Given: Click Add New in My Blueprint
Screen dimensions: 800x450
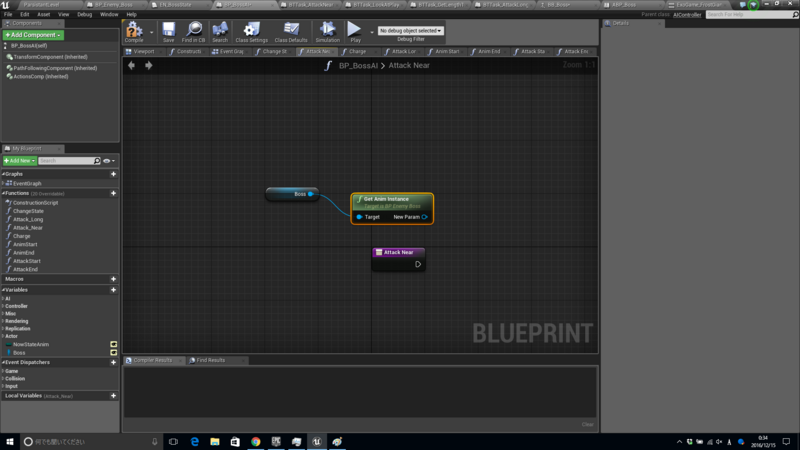Looking at the screenshot, I should pyautogui.click(x=20, y=161).
